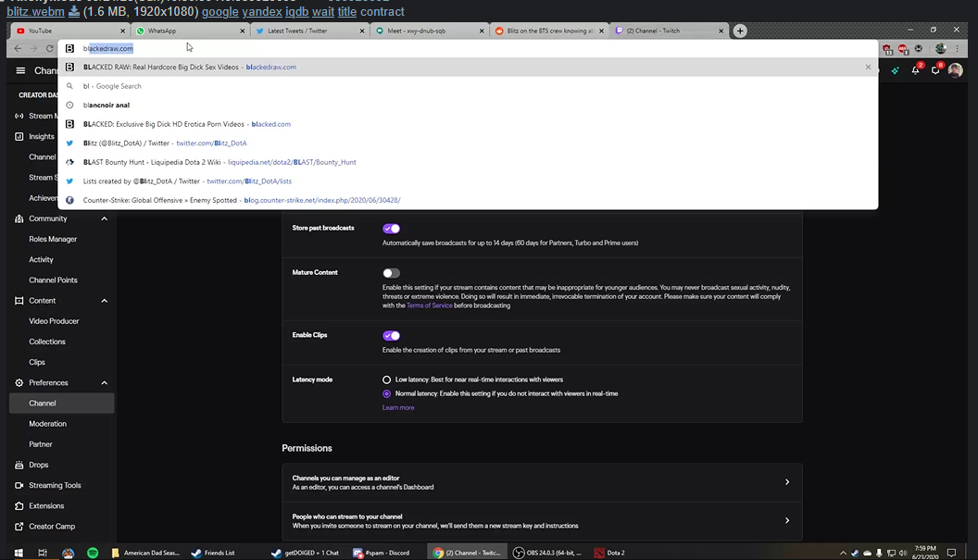Click the browser forward arrow
978x560 pixels.
click(33, 49)
